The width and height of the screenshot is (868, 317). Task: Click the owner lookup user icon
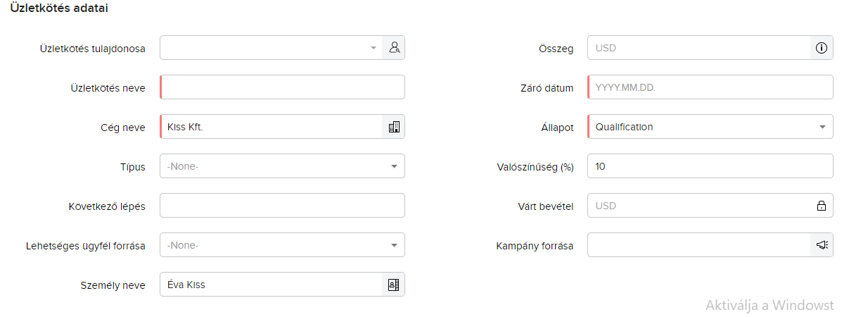394,48
